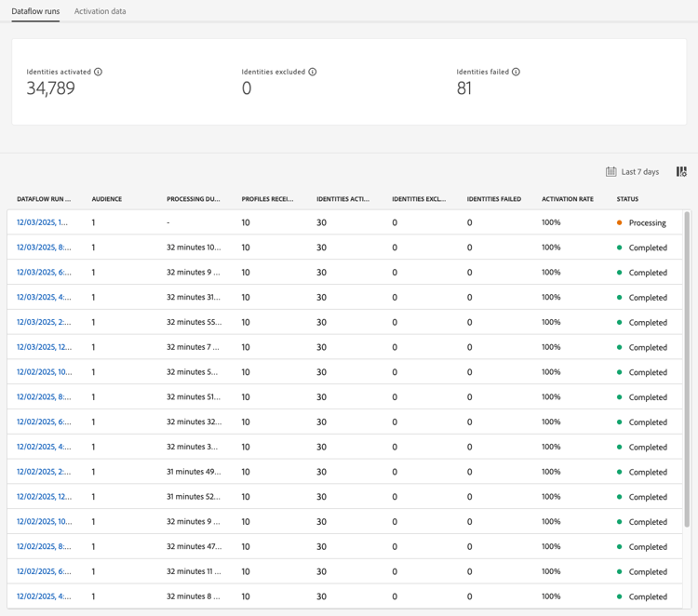
Task: Switch to the Activation data tab
Action: (x=100, y=11)
